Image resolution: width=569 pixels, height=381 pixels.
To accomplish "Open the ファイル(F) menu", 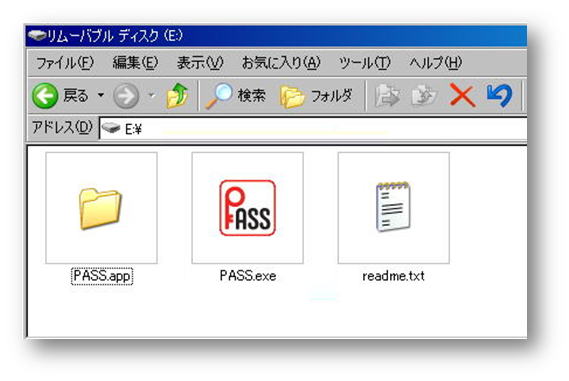I will pos(65,63).
